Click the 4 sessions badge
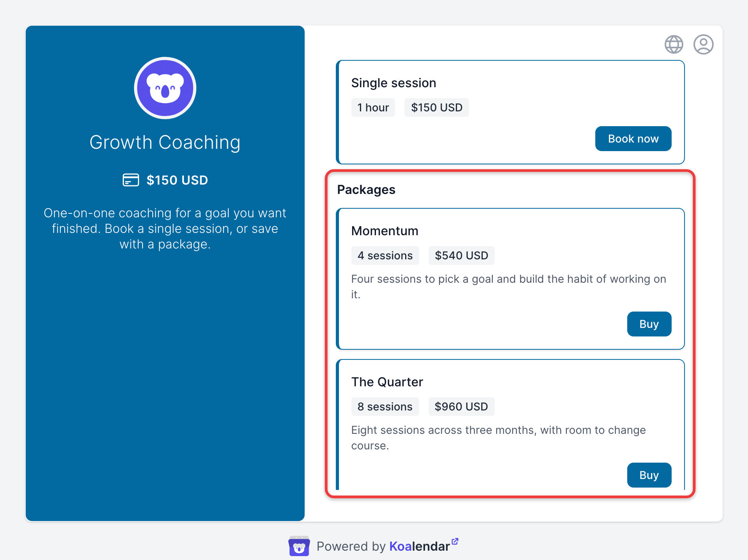Image resolution: width=748 pixels, height=560 pixels. (385, 255)
